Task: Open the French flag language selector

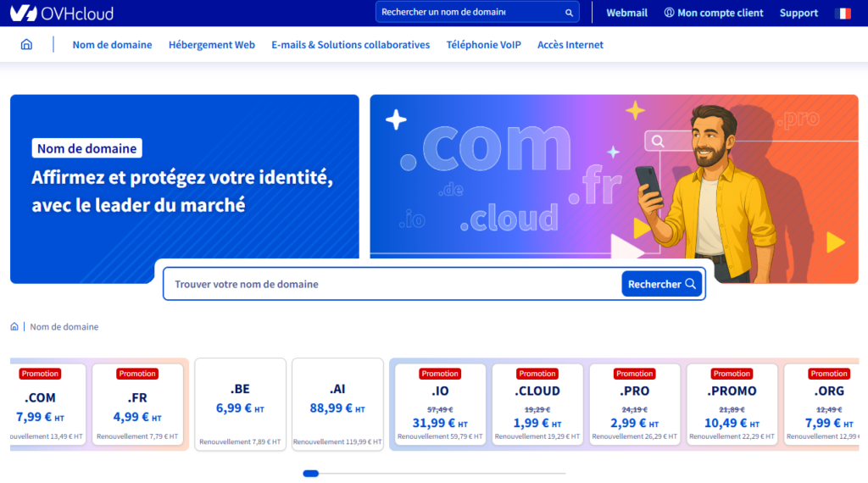Action: pos(843,13)
